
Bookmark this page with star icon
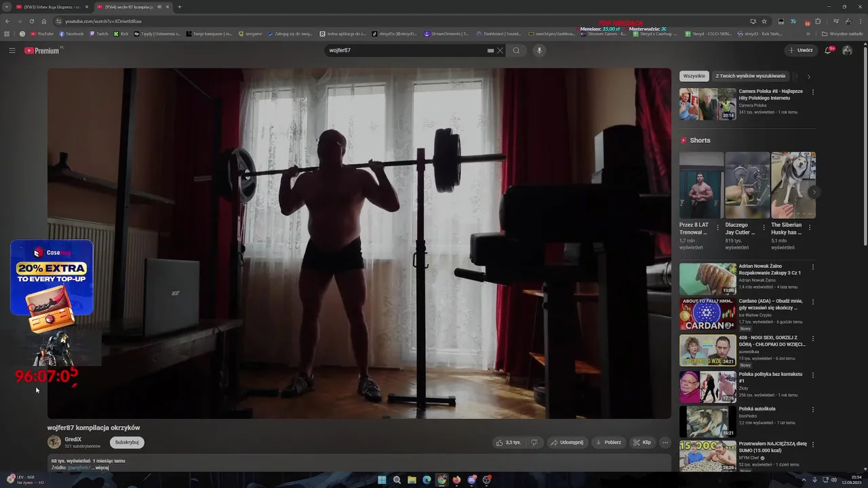764,21
